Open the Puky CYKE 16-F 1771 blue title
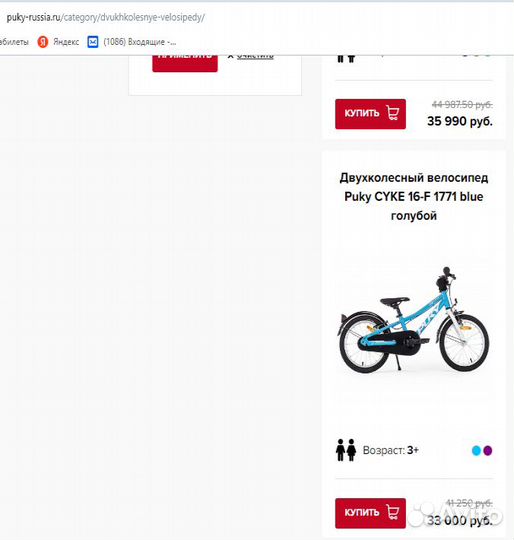 (x=414, y=197)
